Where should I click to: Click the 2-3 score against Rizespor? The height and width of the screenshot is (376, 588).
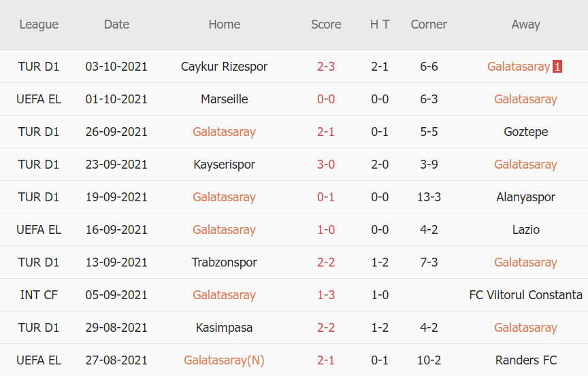tap(326, 67)
